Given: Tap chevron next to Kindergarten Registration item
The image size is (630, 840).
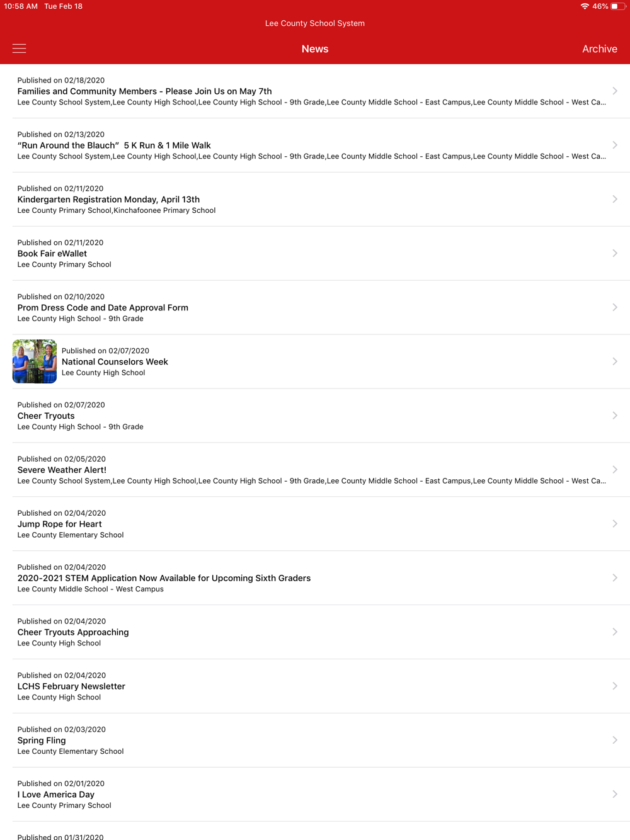Looking at the screenshot, I should pos(615,199).
